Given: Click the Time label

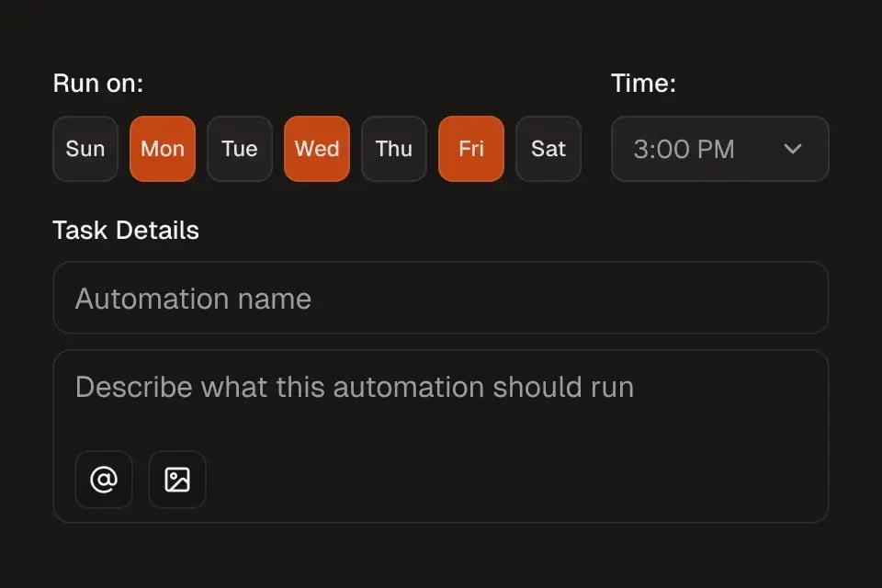Looking at the screenshot, I should (643, 83).
